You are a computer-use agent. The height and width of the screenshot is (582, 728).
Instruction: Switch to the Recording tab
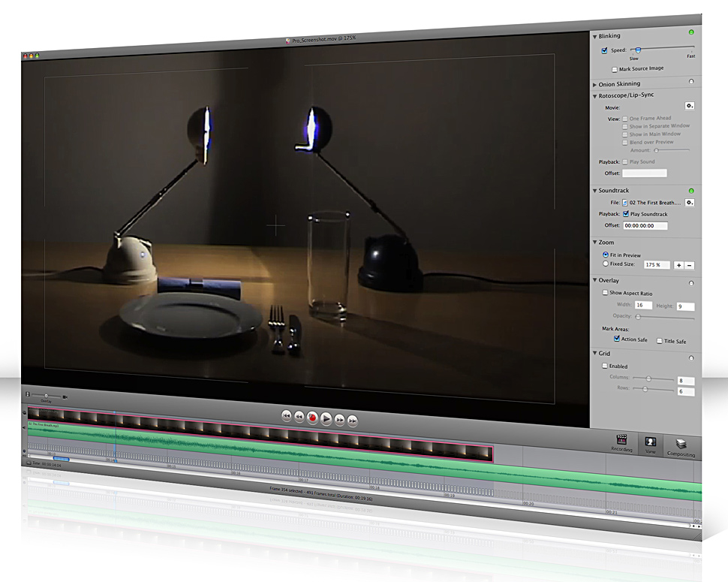point(621,442)
